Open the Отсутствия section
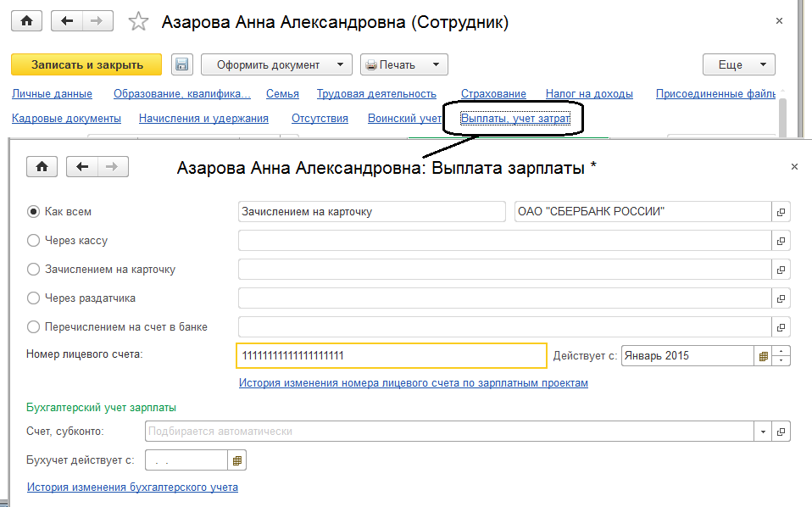 pos(320,119)
